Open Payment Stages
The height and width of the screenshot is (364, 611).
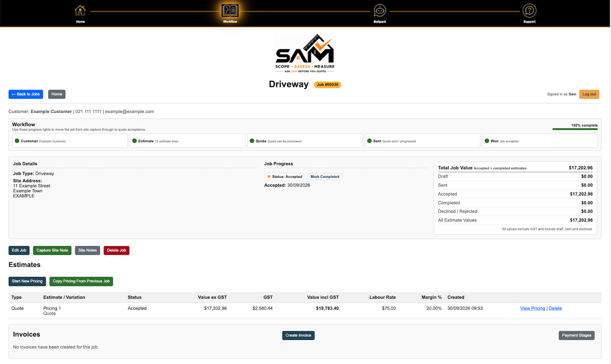pos(577,335)
